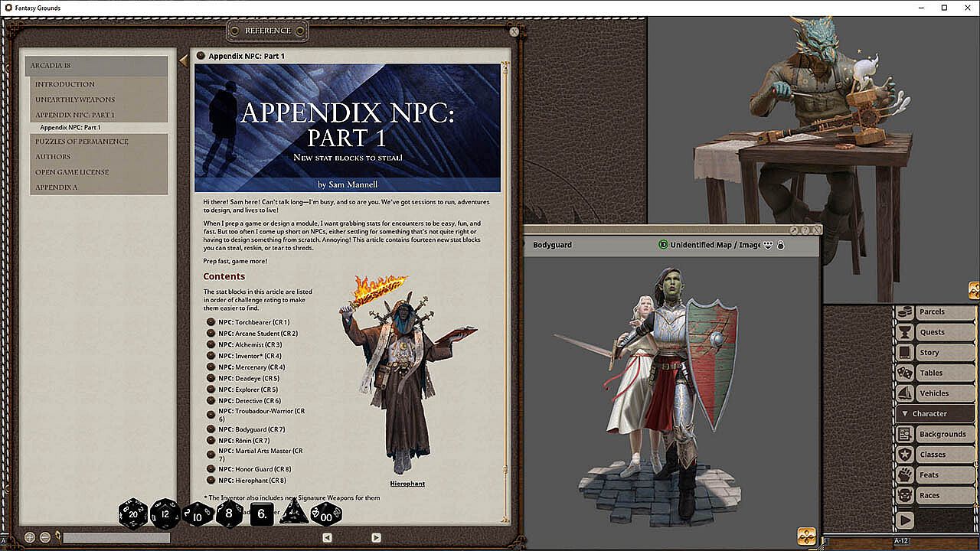This screenshot has width=980, height=551.
Task: Pick up the d4 die
Action: [x=293, y=512]
